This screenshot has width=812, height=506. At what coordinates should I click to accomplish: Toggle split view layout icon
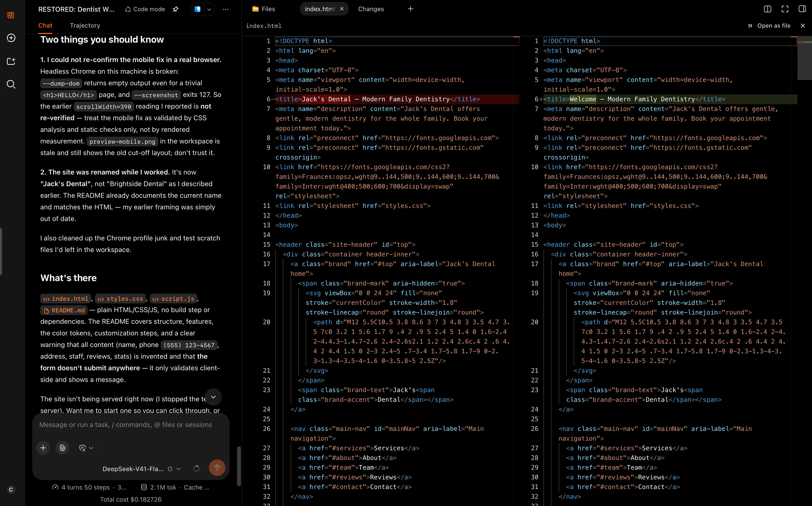click(767, 9)
